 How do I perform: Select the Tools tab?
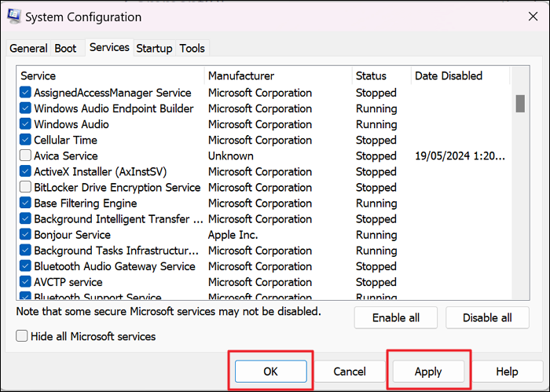pyautogui.click(x=192, y=49)
